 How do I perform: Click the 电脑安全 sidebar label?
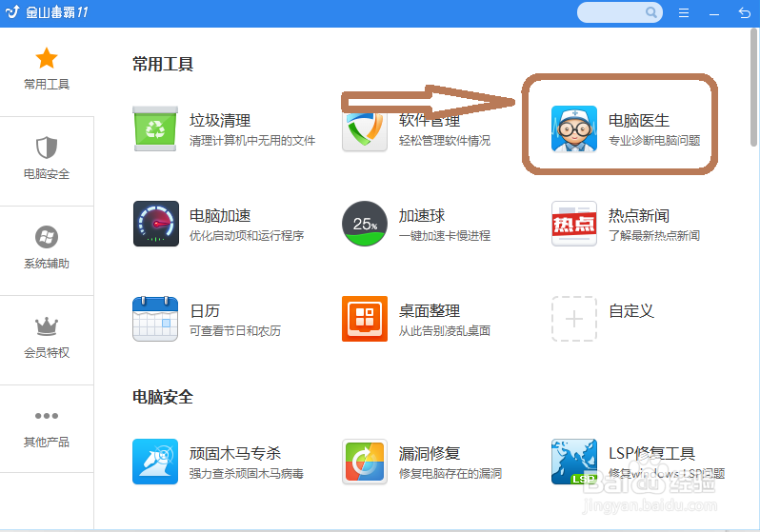(x=47, y=174)
